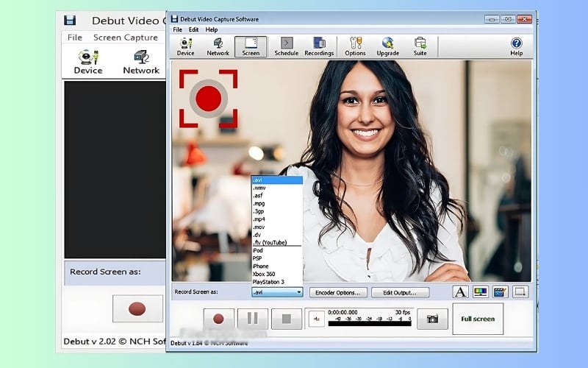The image size is (588, 368).
Task: Select Network capture in front window toolbar
Action: (x=218, y=47)
